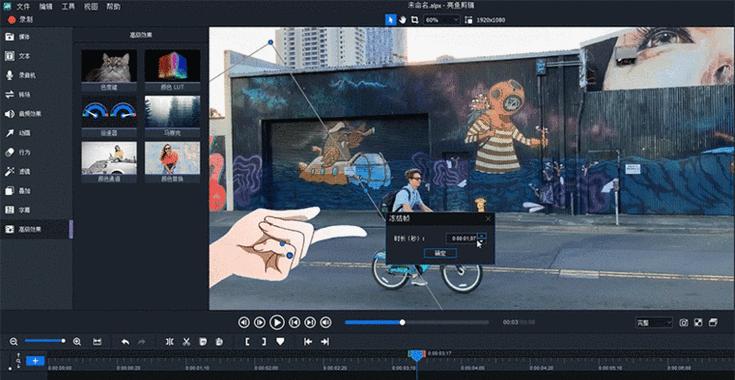
Task: Set the in-point left bracket
Action: tap(247, 342)
